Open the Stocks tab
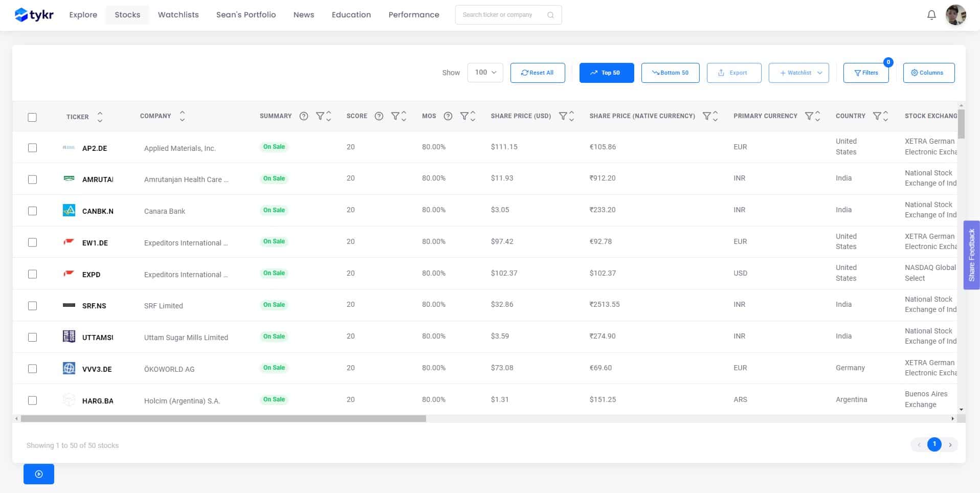 127,15
